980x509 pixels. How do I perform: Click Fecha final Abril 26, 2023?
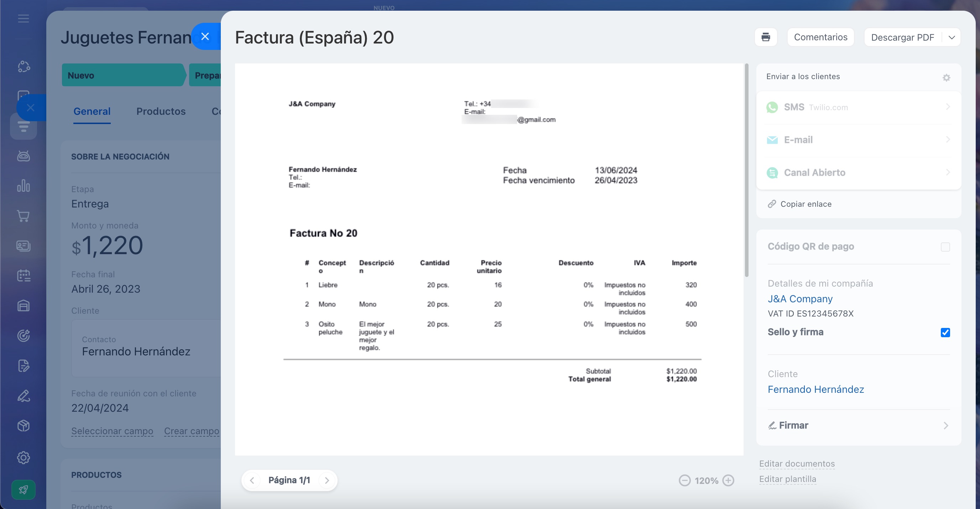pyautogui.click(x=106, y=289)
